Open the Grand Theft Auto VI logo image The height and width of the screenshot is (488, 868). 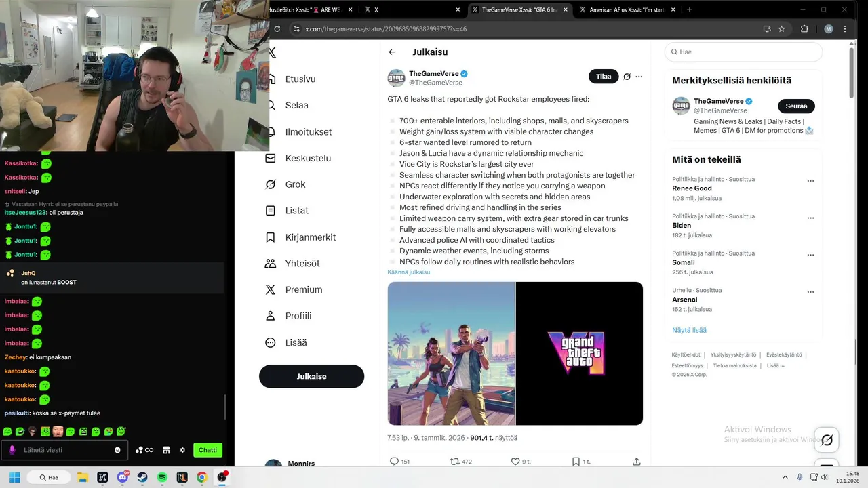point(579,353)
